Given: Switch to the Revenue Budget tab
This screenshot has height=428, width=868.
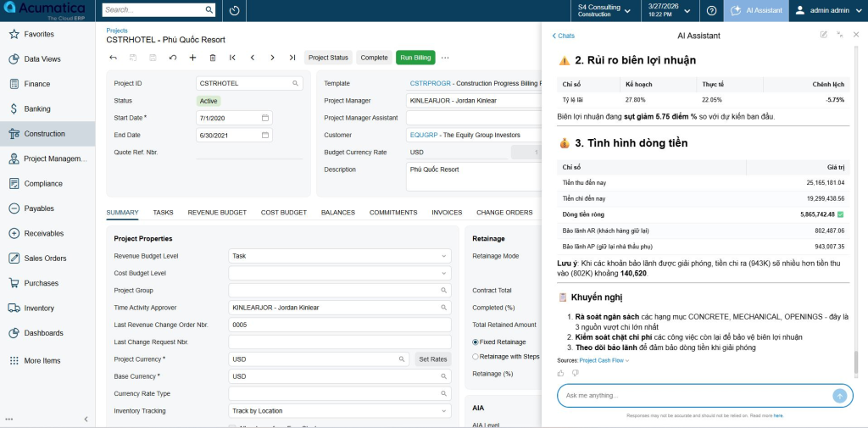Looking at the screenshot, I should click(217, 213).
